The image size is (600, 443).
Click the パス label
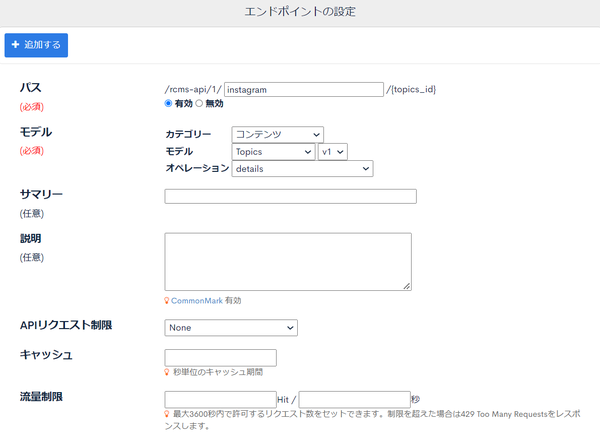click(x=31, y=87)
